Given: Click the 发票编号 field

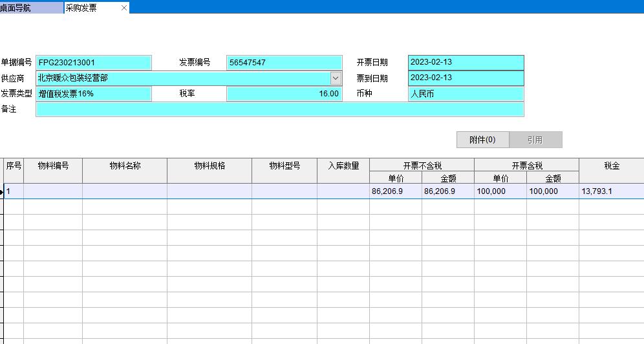Looking at the screenshot, I should (x=284, y=63).
